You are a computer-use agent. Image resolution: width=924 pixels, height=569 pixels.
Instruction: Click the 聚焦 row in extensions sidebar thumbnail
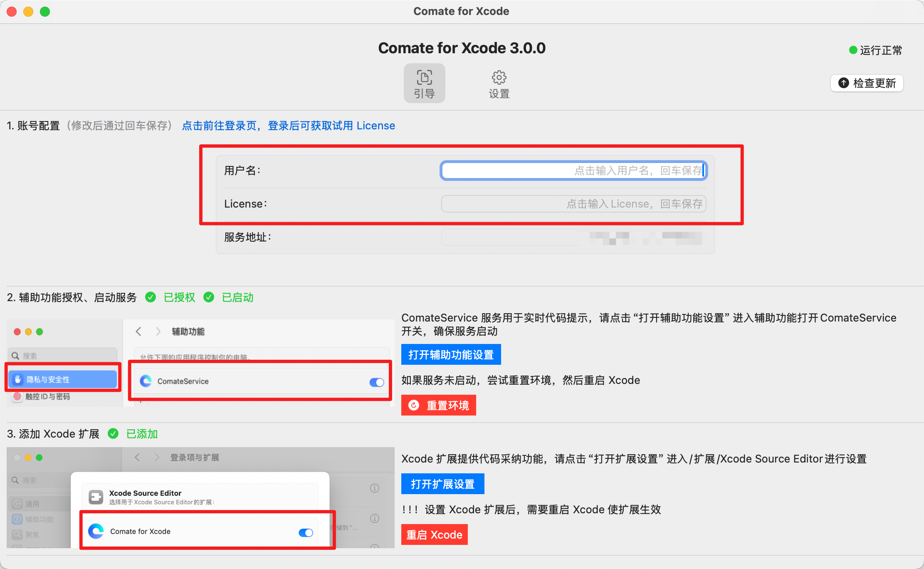click(x=39, y=534)
